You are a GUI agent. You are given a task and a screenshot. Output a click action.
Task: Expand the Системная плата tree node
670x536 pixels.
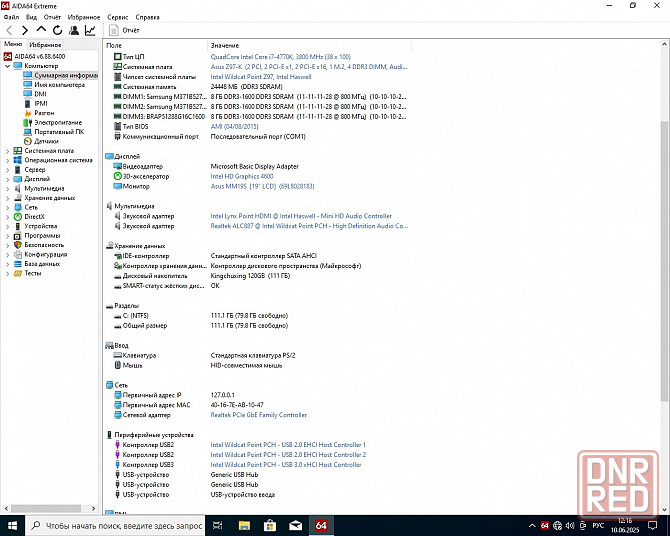coord(7,151)
